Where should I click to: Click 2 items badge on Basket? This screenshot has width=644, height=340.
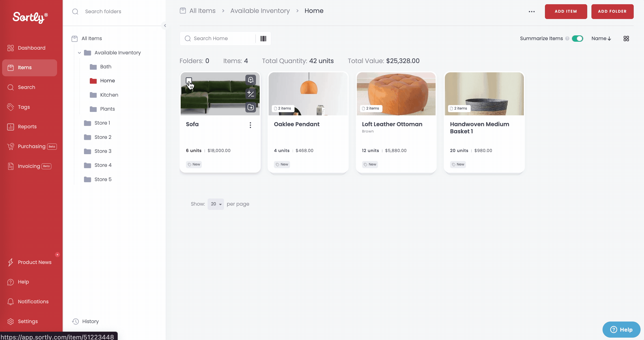tap(459, 108)
